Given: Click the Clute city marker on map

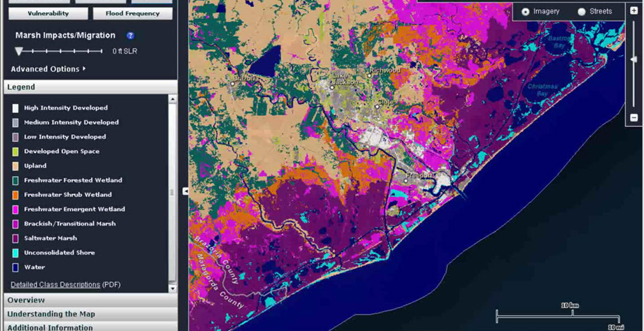Looking at the screenshot, I should pyautogui.click(x=377, y=106).
